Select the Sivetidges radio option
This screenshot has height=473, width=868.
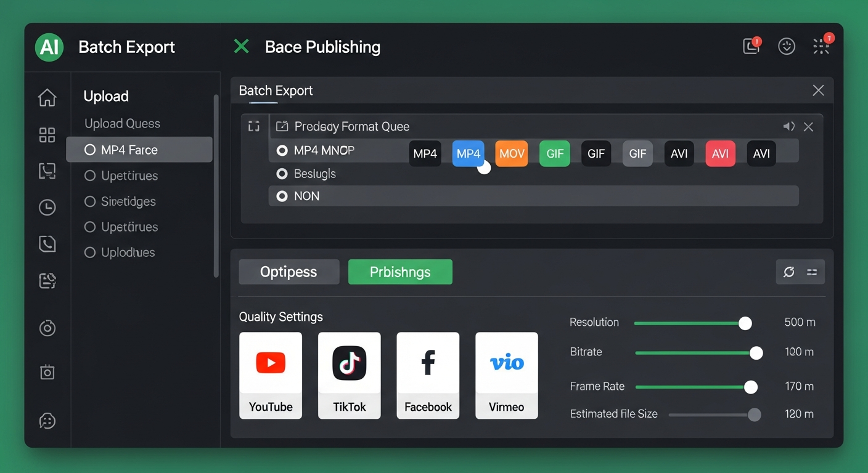pyautogui.click(x=90, y=201)
